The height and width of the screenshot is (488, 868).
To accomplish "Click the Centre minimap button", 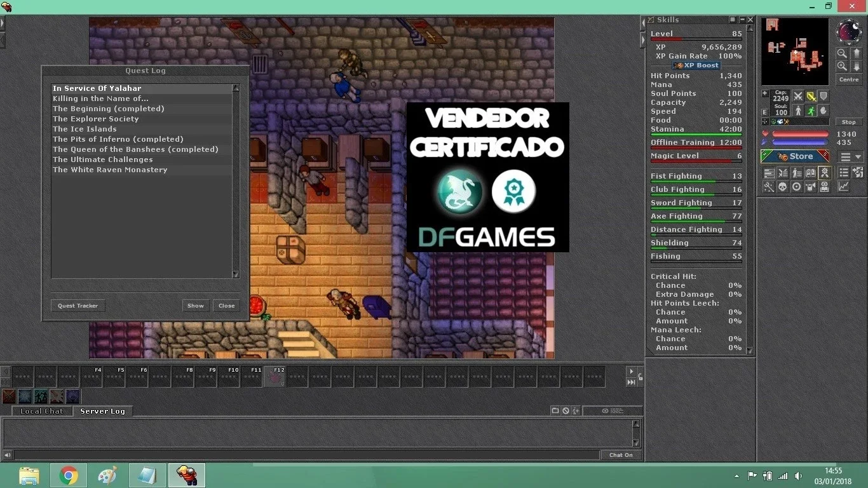I will [849, 79].
